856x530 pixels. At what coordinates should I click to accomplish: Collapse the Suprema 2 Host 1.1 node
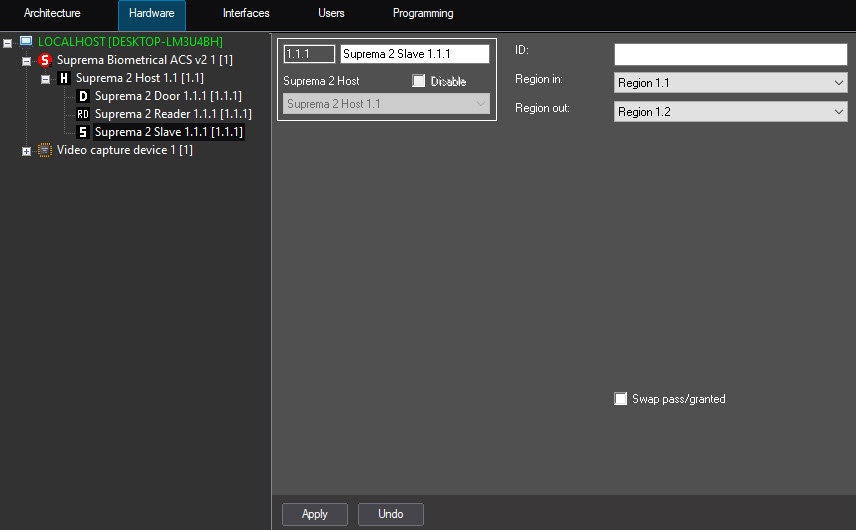(45, 80)
